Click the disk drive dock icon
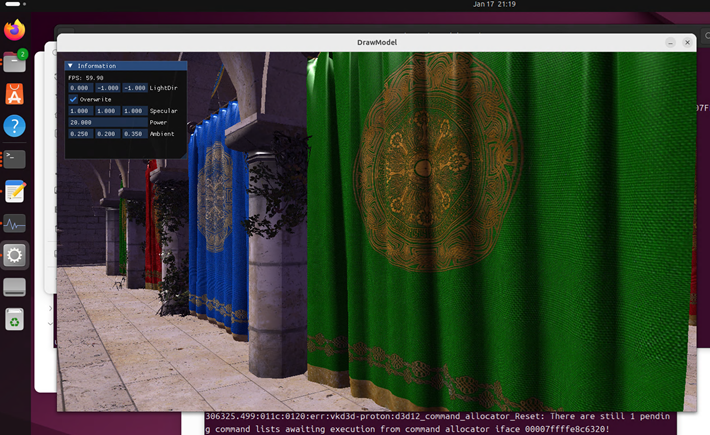The image size is (710, 435). [x=15, y=288]
